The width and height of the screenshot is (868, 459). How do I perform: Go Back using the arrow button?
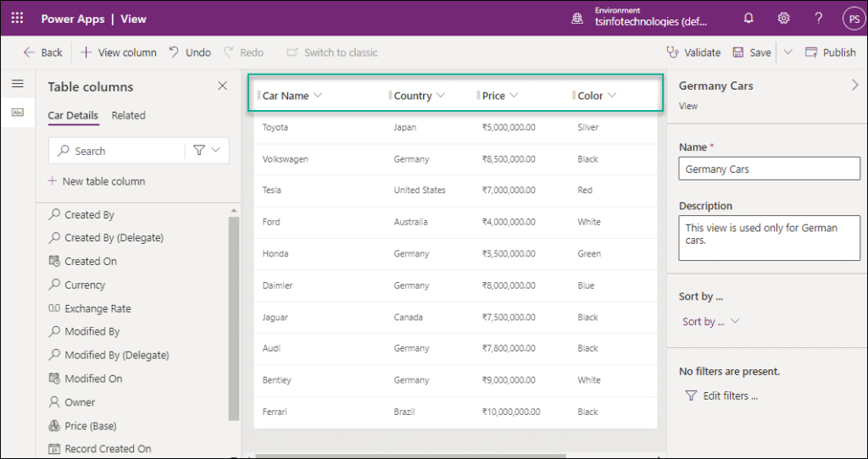pos(42,53)
